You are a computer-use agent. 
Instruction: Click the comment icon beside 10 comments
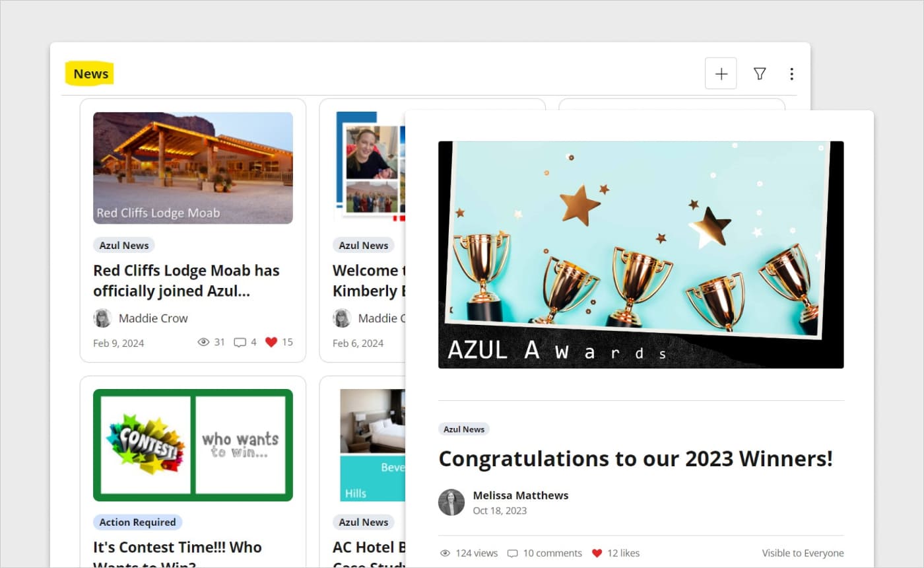coord(512,553)
